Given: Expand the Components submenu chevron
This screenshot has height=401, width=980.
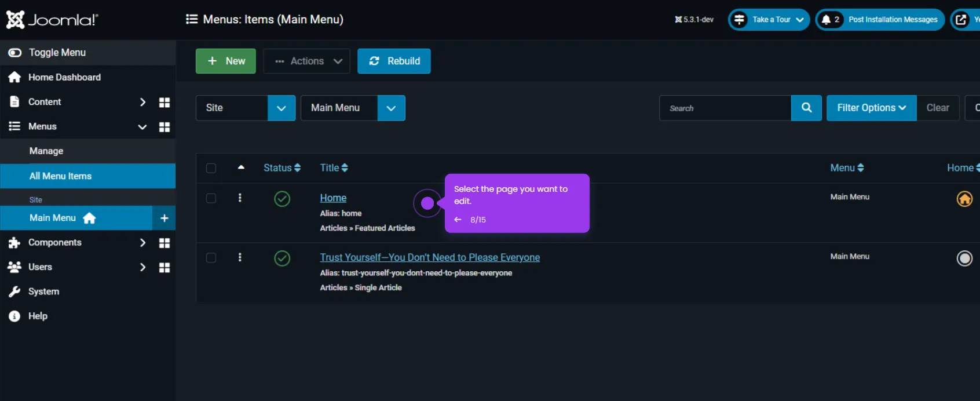Looking at the screenshot, I should pyautogui.click(x=142, y=242).
